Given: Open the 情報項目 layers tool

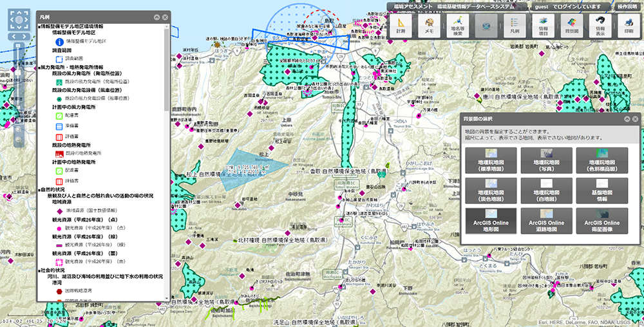Looking at the screenshot, I should click(544, 25).
